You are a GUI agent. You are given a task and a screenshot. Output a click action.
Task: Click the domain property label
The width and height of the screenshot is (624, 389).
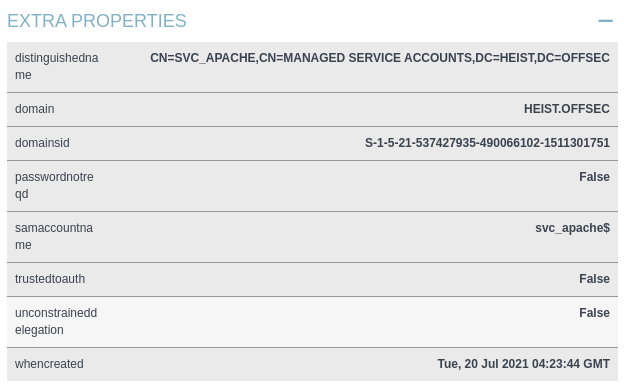pyautogui.click(x=35, y=109)
